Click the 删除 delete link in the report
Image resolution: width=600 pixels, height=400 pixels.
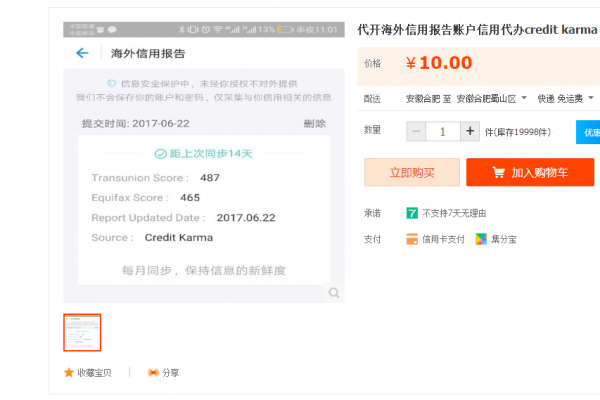(315, 124)
